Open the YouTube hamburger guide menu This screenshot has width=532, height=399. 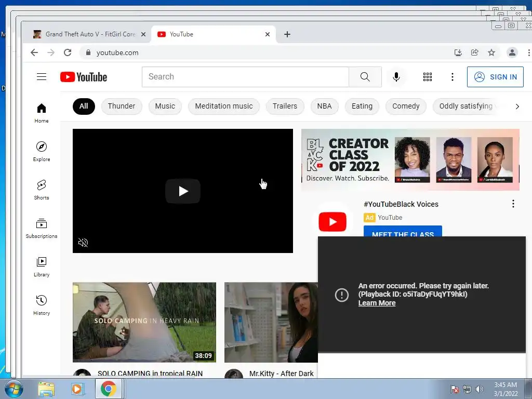pos(42,77)
